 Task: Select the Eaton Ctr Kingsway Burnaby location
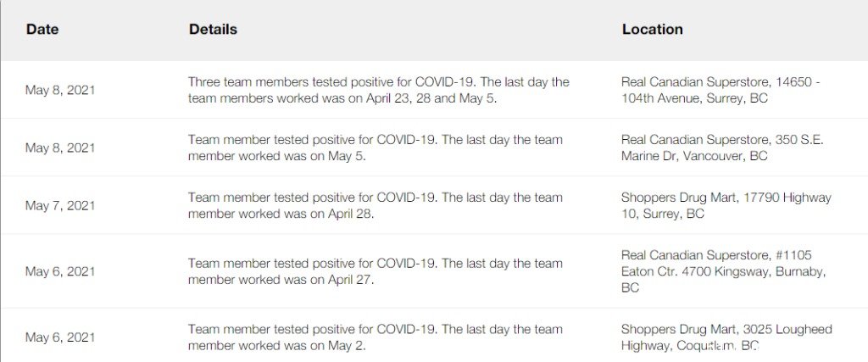(x=724, y=271)
